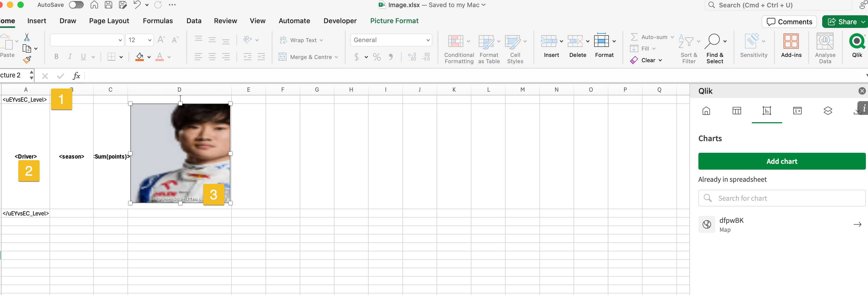Open the Developer ribbon tab

pos(340,21)
